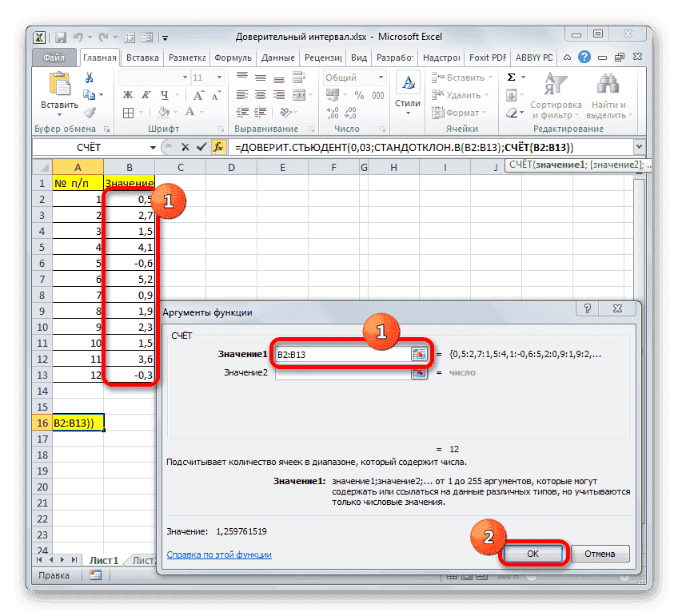Click the AutoSum sigma icon

pyautogui.click(x=509, y=76)
